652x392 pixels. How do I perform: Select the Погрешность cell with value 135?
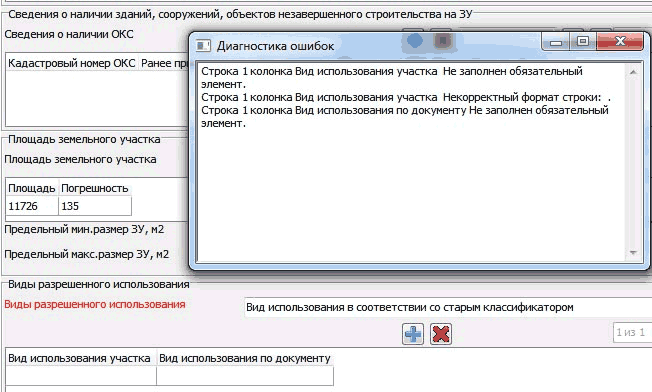pyautogui.click(x=95, y=206)
